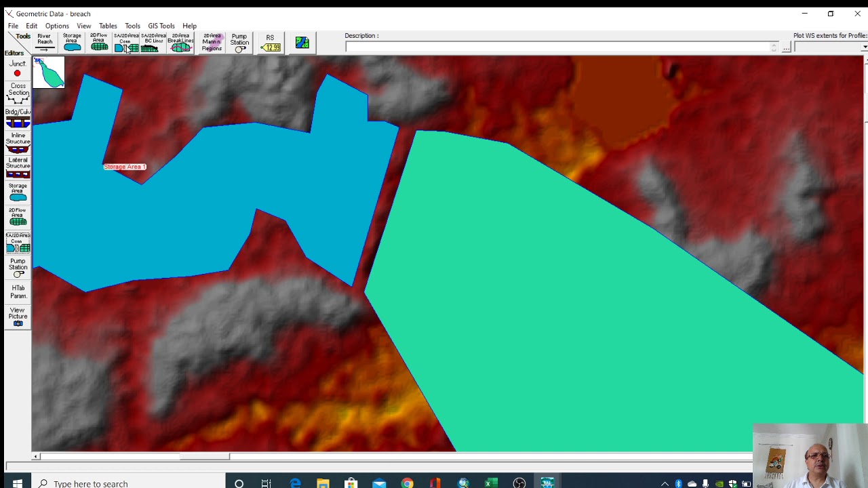Select the Pump Station tool in top toolbar
The height and width of the screenshot is (488, 868).
coord(239,42)
